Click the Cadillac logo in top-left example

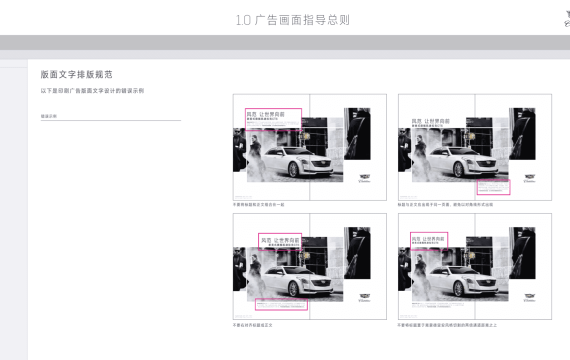364,178
